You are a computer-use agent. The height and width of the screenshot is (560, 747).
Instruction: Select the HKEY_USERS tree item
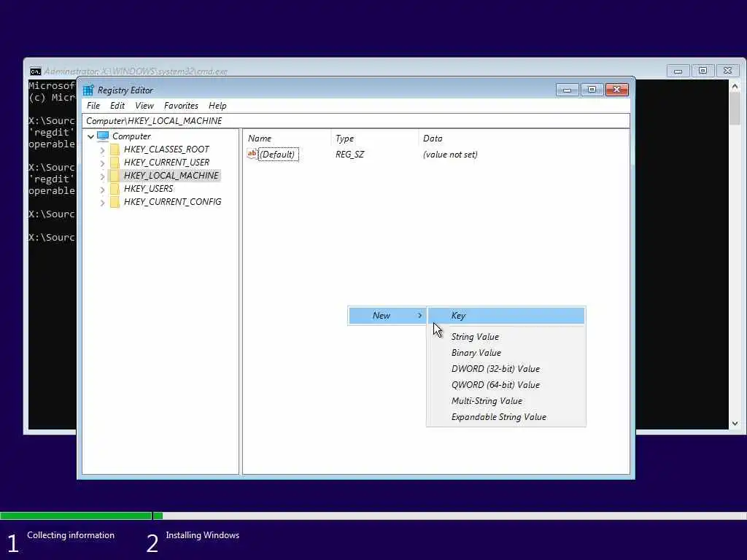[x=148, y=189]
